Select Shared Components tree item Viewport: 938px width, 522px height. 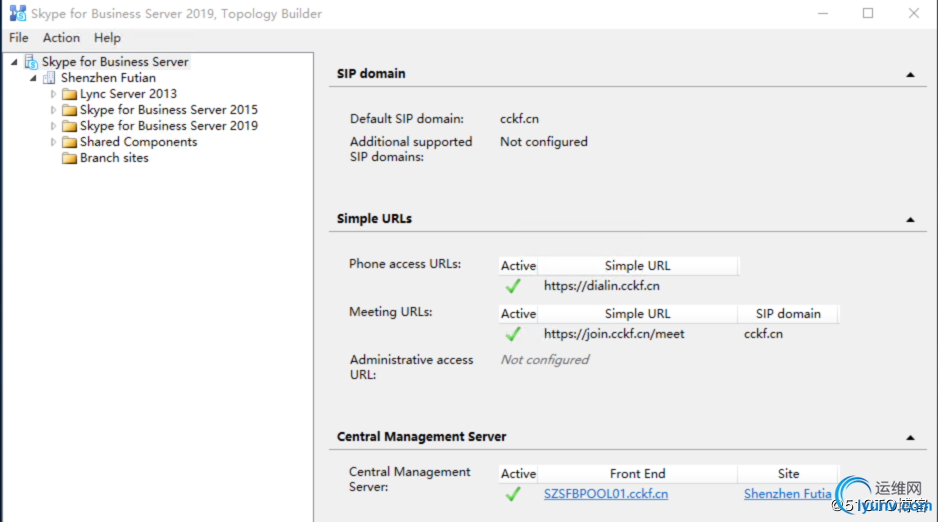[x=138, y=142]
